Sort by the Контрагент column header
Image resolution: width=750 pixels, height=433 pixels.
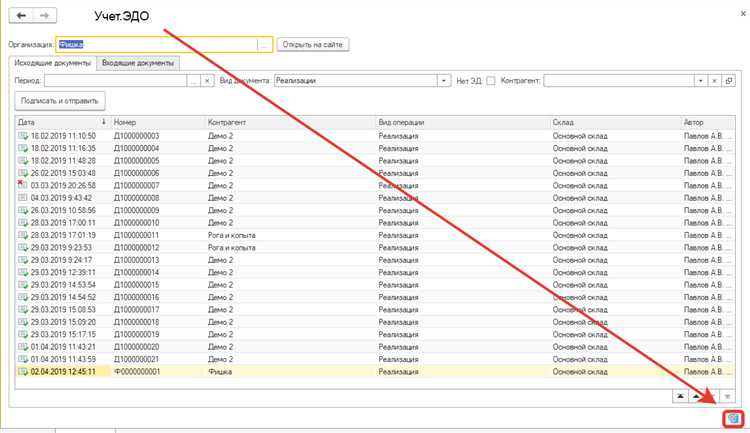[x=290, y=122]
